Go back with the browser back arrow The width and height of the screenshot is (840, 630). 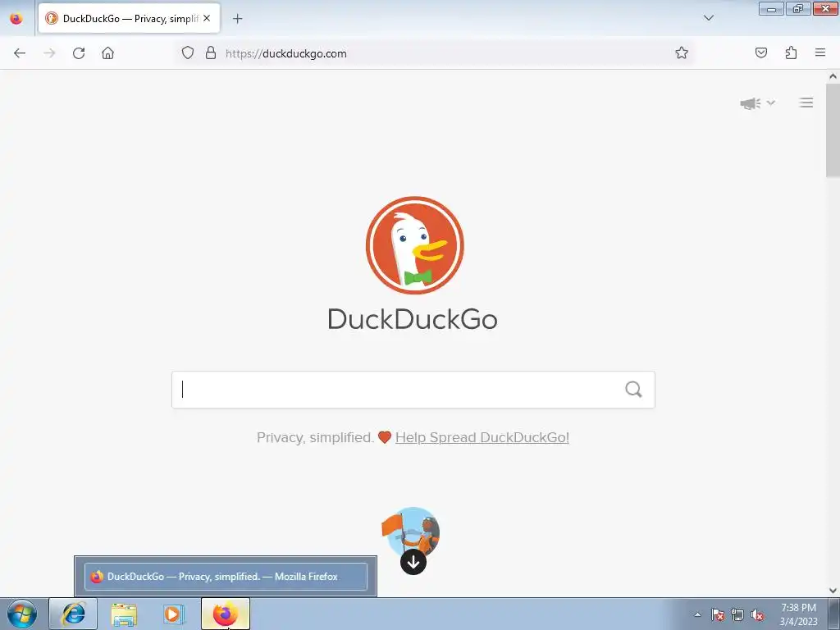20,53
